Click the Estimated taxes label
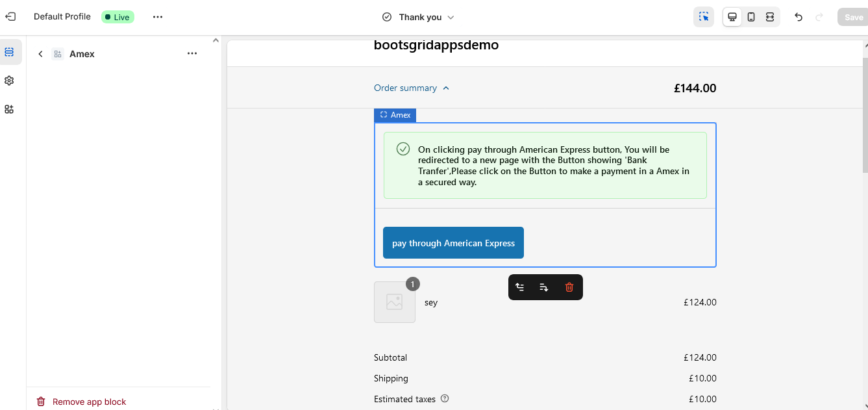The width and height of the screenshot is (868, 410). [x=404, y=399]
